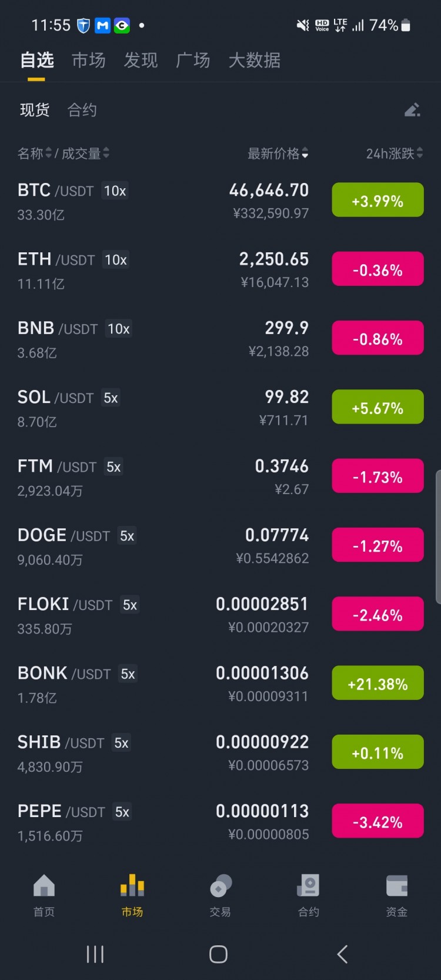441x980 pixels.
Task: Select the 合约 sub-tab under 自选
Action: click(82, 110)
